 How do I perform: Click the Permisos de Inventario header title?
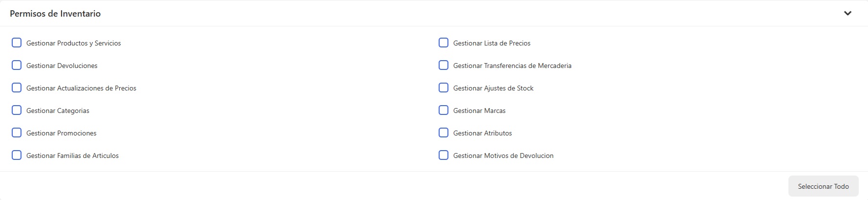pyautogui.click(x=55, y=14)
